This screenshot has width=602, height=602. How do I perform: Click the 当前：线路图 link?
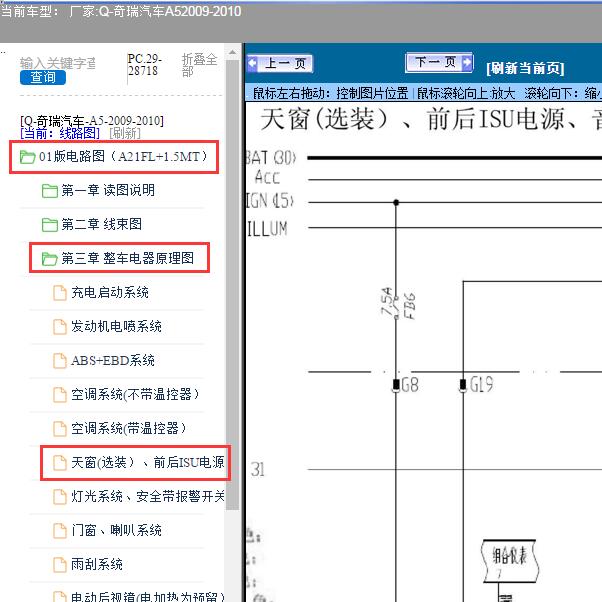pos(60,133)
